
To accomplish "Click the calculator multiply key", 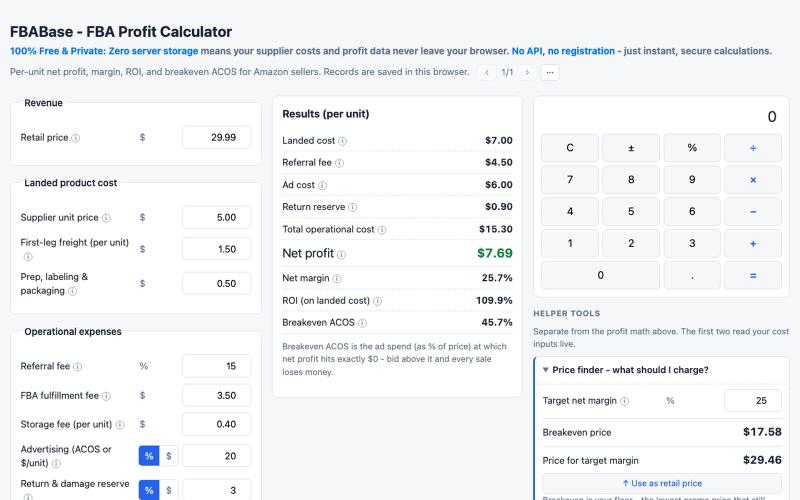I will [753, 180].
